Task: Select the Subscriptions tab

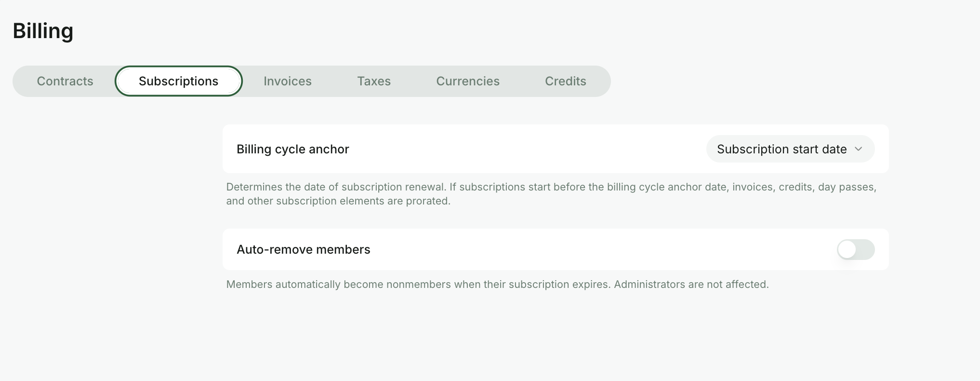Action: click(x=179, y=81)
